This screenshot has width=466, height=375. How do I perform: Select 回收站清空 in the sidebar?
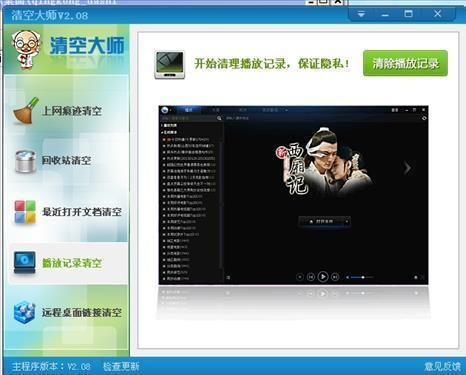coord(67,161)
